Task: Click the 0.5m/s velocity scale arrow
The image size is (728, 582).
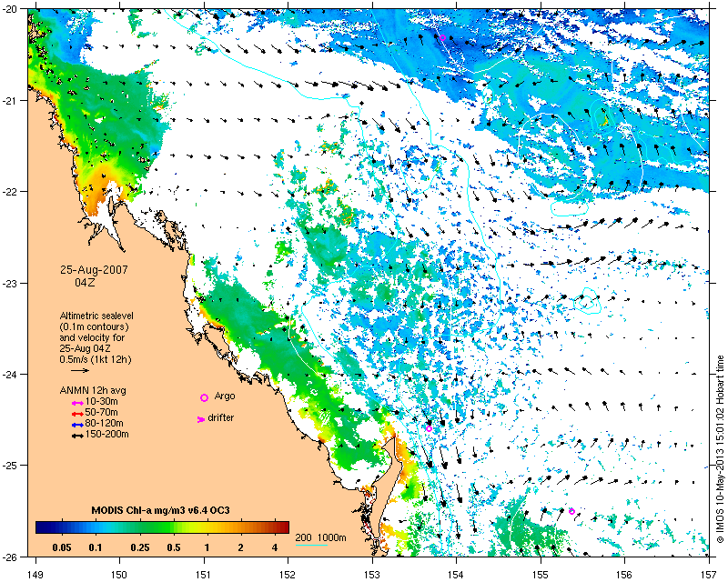Action: pyautogui.click(x=80, y=370)
